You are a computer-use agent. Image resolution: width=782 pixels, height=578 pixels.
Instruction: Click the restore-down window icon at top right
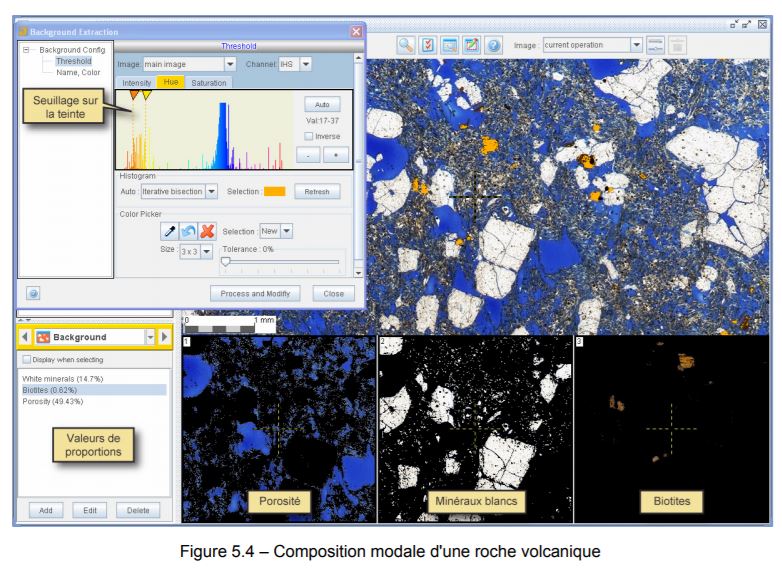pyautogui.click(x=734, y=24)
